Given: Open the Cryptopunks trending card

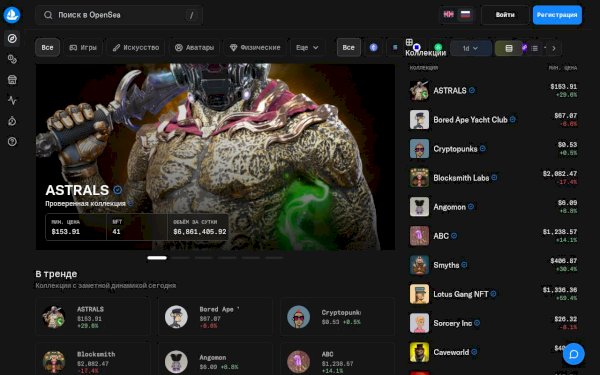Looking at the screenshot, I should 338,317.
